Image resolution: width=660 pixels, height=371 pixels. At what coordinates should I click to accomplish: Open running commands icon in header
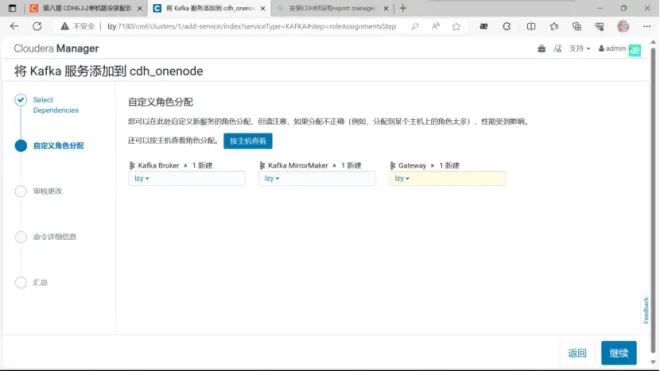coord(558,49)
